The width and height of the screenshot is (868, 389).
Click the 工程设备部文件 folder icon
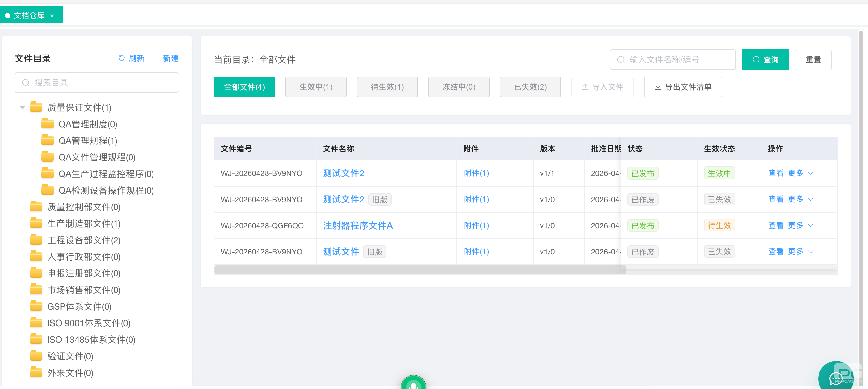point(36,240)
